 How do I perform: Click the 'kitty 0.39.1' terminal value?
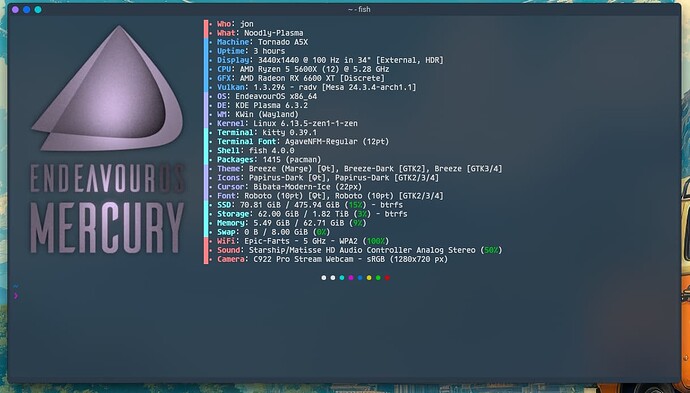[290, 132]
